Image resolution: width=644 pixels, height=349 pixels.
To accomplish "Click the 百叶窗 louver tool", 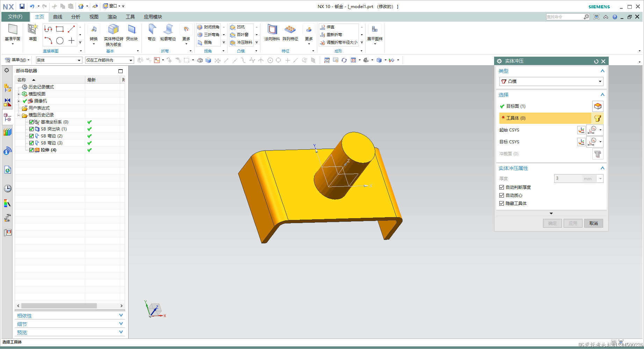I will (239, 35).
